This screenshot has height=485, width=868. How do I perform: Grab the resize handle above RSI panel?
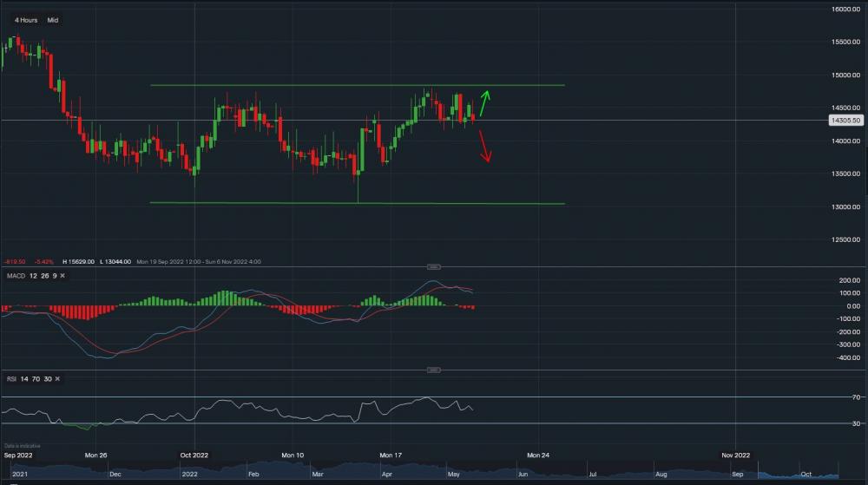434,370
